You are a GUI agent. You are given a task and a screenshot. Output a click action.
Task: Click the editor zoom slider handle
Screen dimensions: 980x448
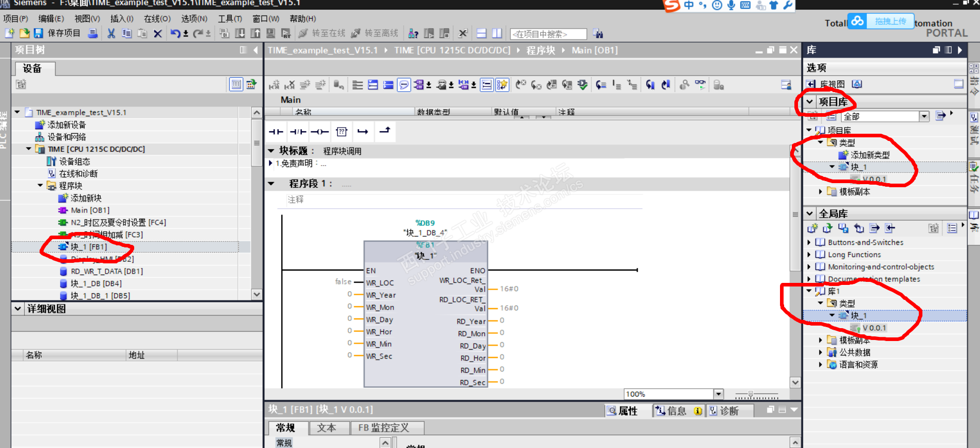click(x=751, y=395)
